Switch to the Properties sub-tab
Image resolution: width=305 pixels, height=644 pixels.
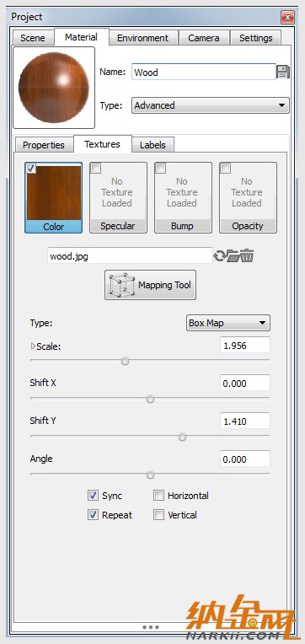tap(44, 145)
